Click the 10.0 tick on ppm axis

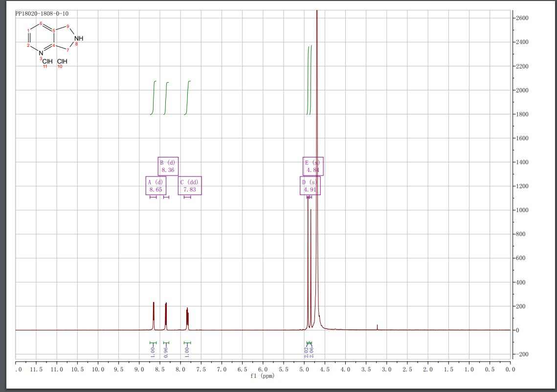point(98,370)
